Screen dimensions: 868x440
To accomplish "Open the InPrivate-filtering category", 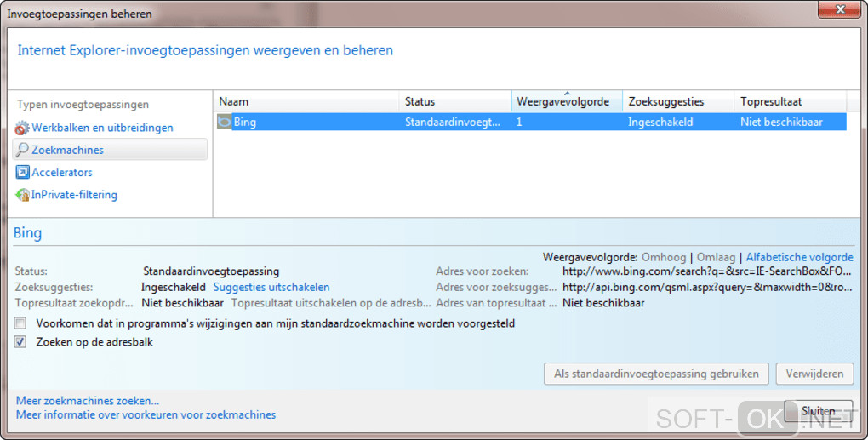I will click(x=74, y=195).
